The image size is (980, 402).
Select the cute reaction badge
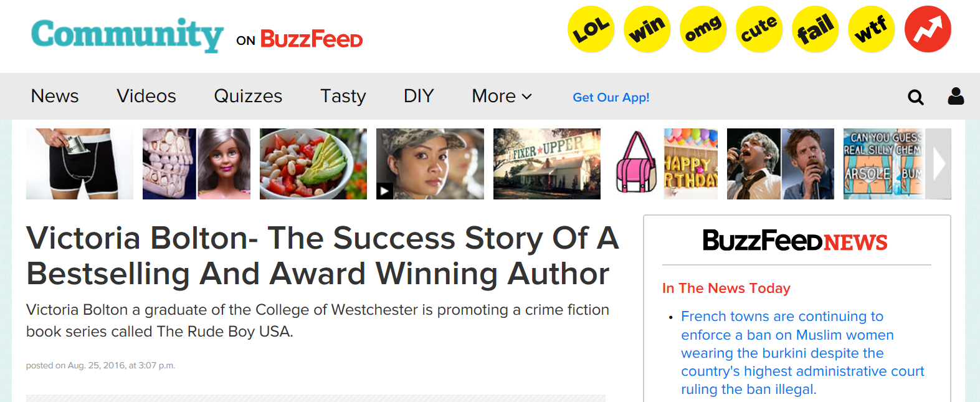(x=759, y=28)
